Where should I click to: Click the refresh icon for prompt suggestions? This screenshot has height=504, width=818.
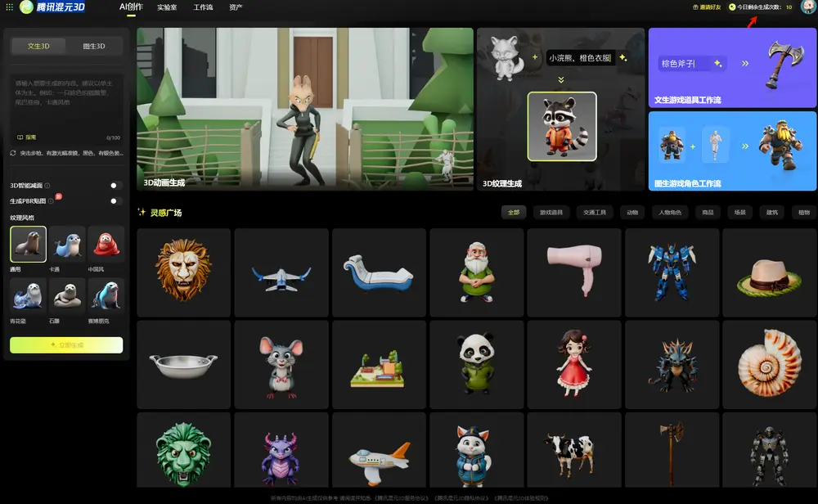click(13, 153)
